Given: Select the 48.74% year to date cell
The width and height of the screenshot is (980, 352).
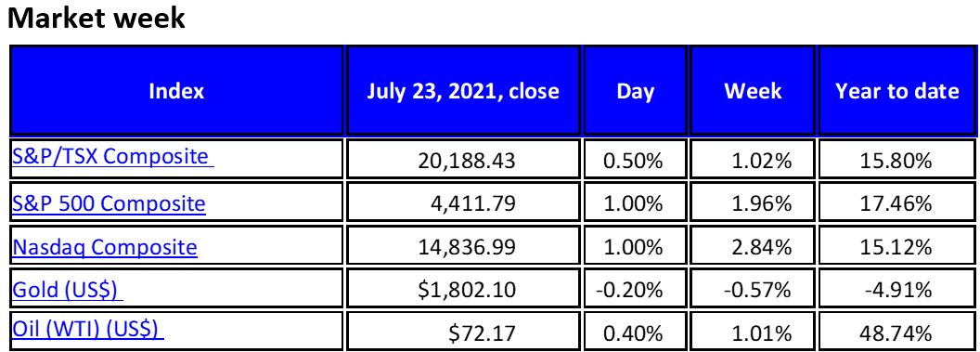Looking at the screenshot, I should click(896, 332).
